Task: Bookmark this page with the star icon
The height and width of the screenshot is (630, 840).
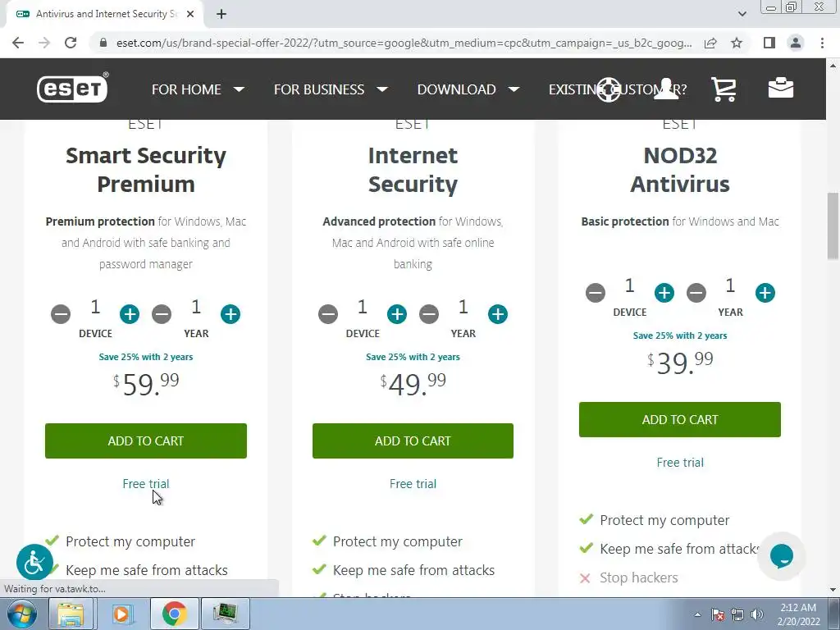Action: [737, 43]
